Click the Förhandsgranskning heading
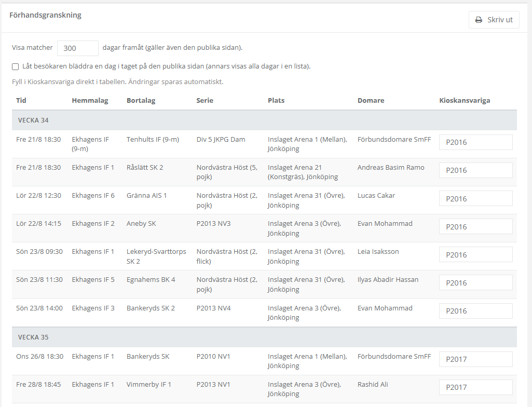532x407 pixels. pos(46,15)
